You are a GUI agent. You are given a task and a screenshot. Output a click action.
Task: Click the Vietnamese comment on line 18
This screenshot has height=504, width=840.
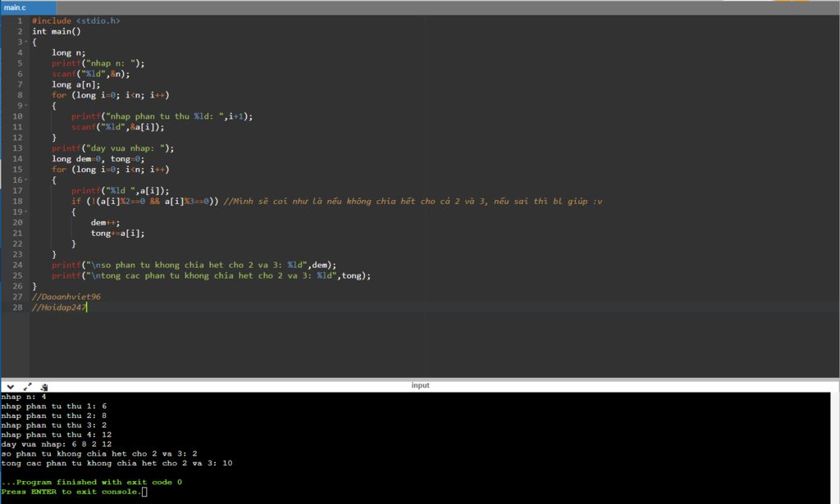(x=413, y=201)
